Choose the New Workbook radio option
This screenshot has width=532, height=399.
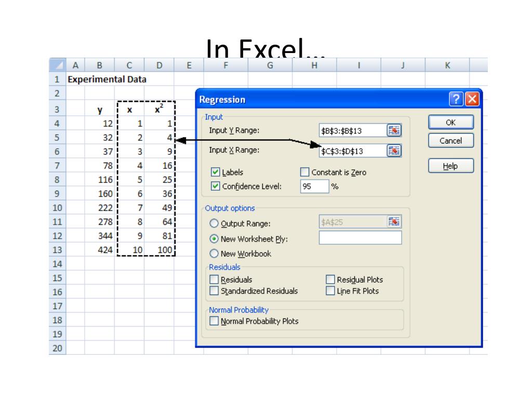[x=214, y=254]
